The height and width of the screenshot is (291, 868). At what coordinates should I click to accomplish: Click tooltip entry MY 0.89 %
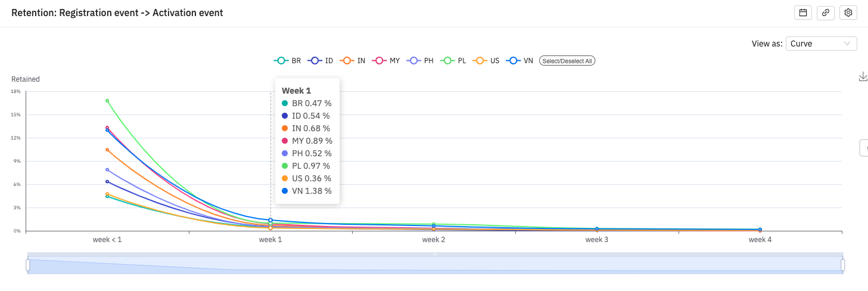point(307,141)
